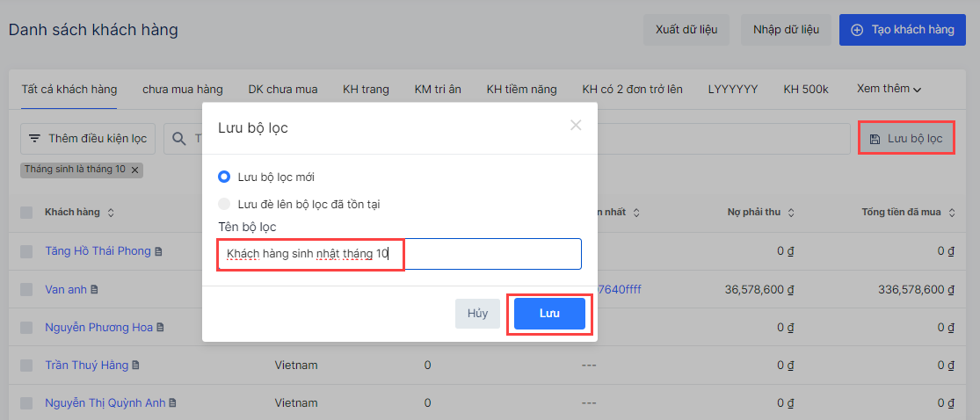Screen dimensions: 980x420
Task: Check Van anh row checkbox
Action: 26,289
